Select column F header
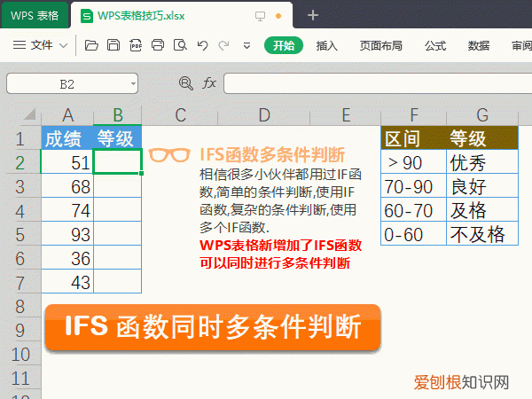The image size is (532, 399). point(413,115)
